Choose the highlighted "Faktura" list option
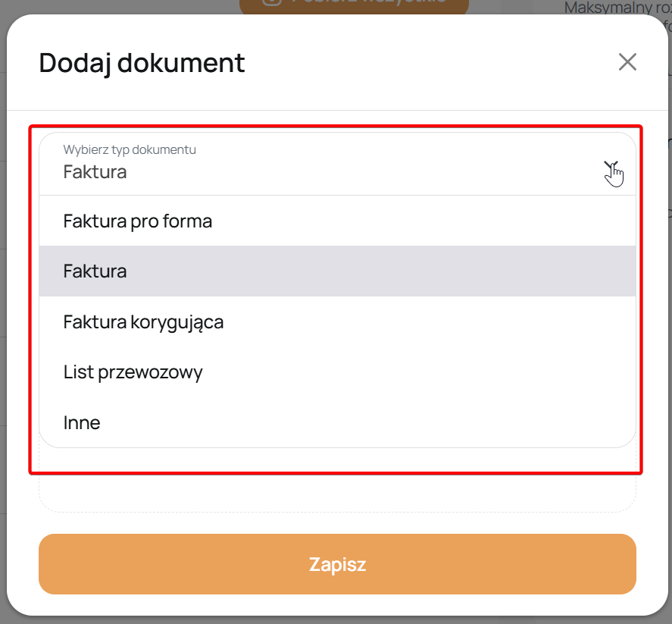This screenshot has height=624, width=672. coord(95,271)
